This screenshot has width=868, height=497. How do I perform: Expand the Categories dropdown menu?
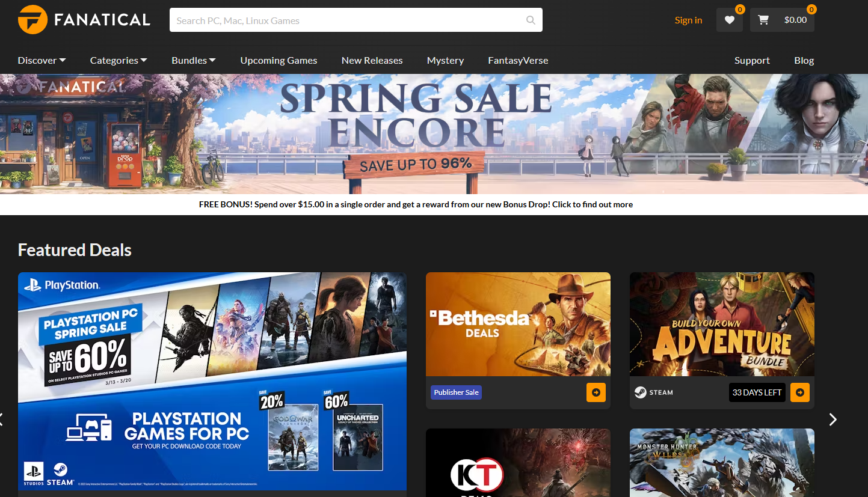pos(119,60)
